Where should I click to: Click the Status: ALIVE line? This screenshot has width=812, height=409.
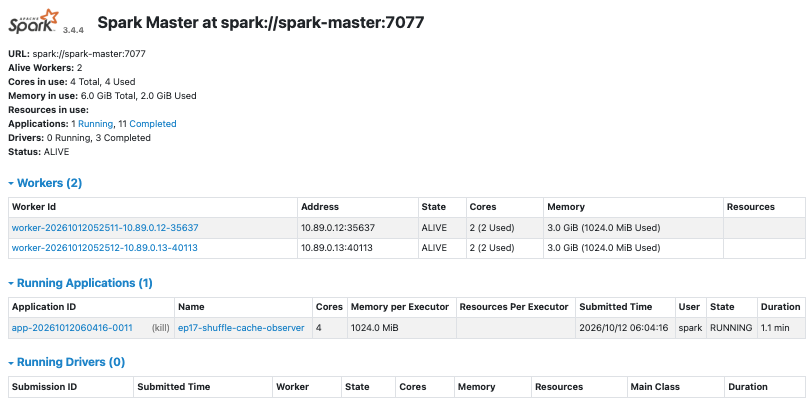click(x=39, y=152)
